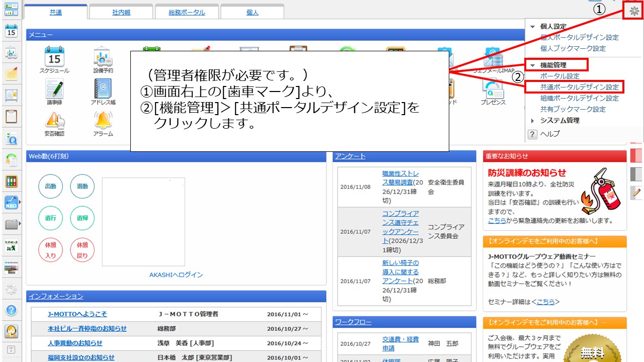
Task: Open the AKASHIへログイン link
Action: (x=176, y=275)
